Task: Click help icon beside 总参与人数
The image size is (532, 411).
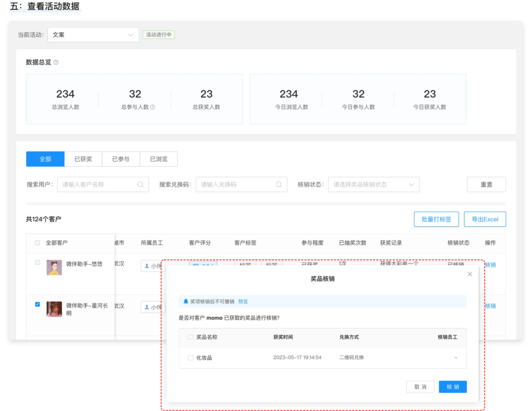Action: [x=153, y=107]
